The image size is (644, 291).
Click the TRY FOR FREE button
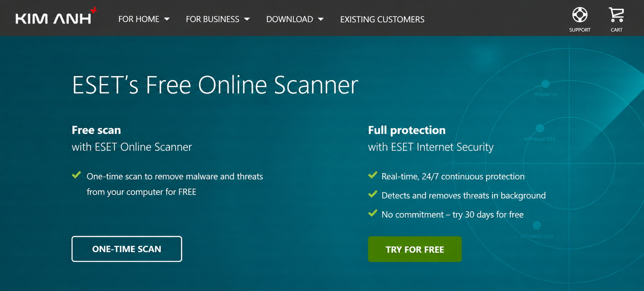[414, 249]
